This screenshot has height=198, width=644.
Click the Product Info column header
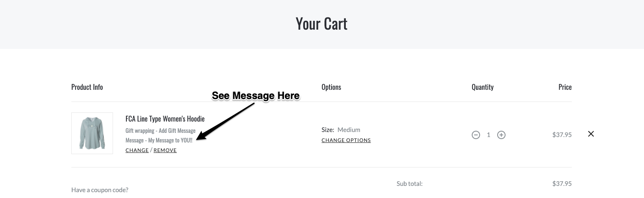click(87, 87)
